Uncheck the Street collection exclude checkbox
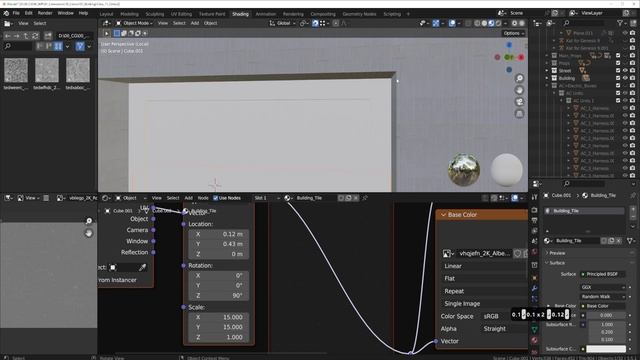Screen dimensions: 640x360 pyautogui.click(x=618, y=71)
